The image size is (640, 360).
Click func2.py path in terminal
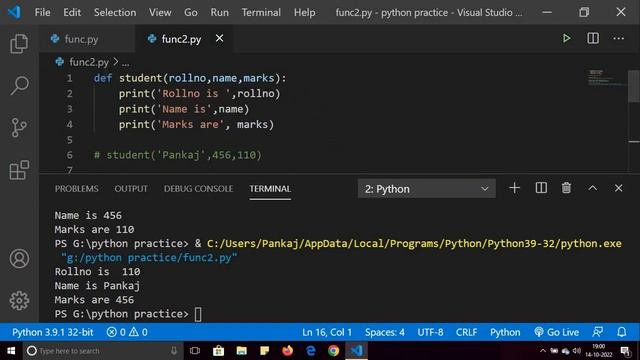pyautogui.click(x=149, y=258)
